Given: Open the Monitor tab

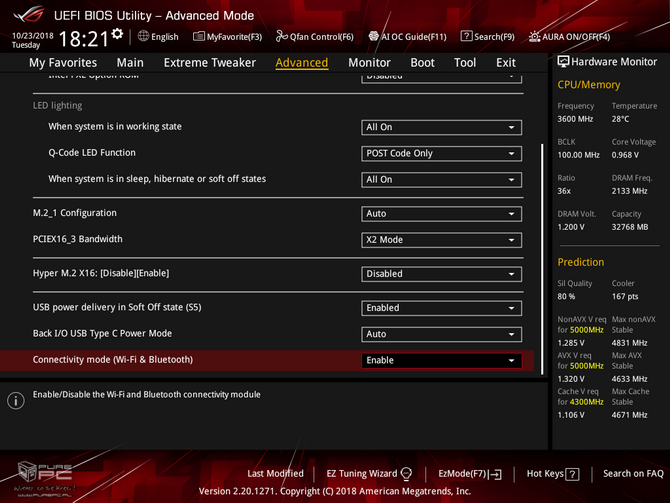Looking at the screenshot, I should tap(369, 63).
